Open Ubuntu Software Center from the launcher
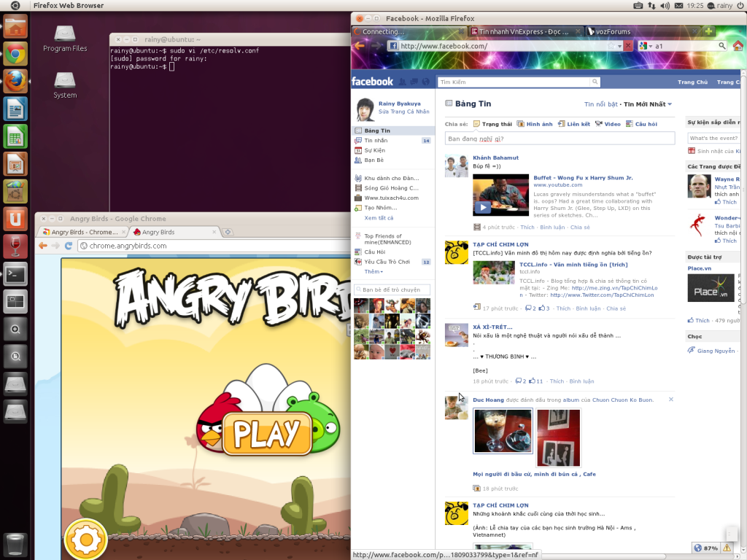 point(15,192)
